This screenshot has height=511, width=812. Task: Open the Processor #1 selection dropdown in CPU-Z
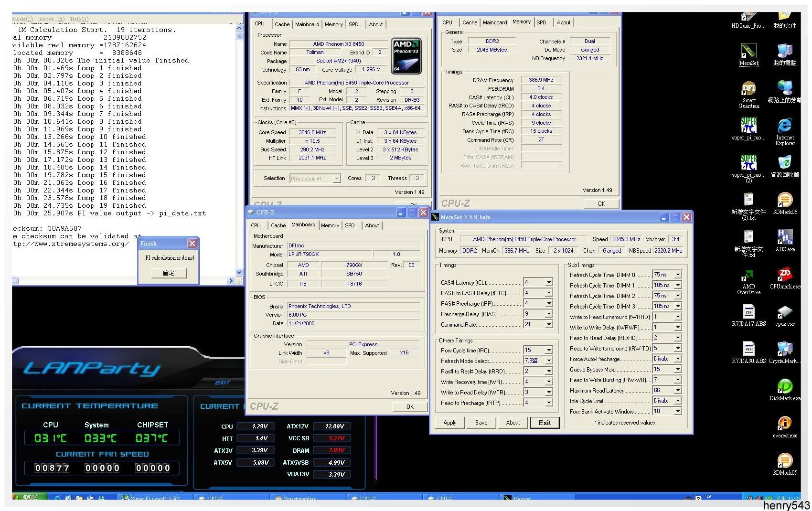tap(337, 178)
